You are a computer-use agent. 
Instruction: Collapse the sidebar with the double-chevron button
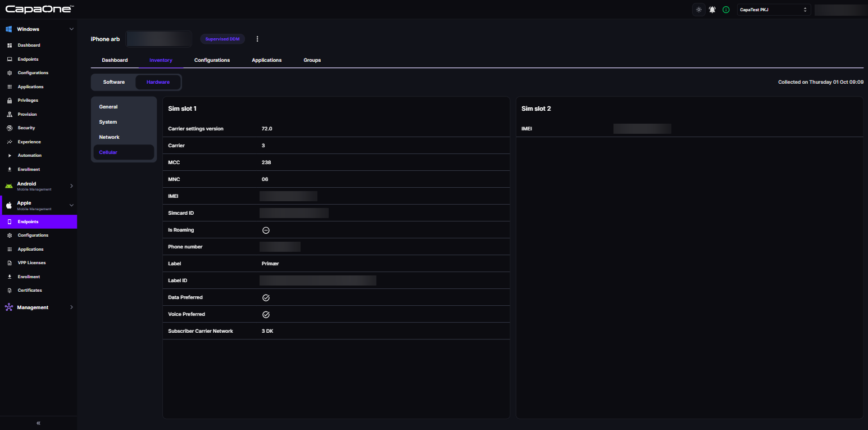[x=38, y=423]
